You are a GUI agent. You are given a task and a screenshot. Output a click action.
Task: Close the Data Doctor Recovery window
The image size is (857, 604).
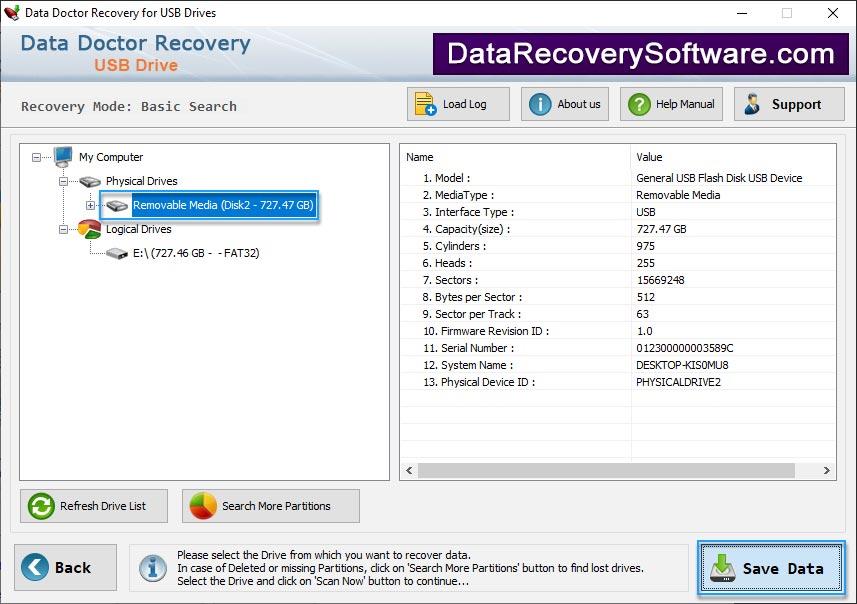pos(832,13)
